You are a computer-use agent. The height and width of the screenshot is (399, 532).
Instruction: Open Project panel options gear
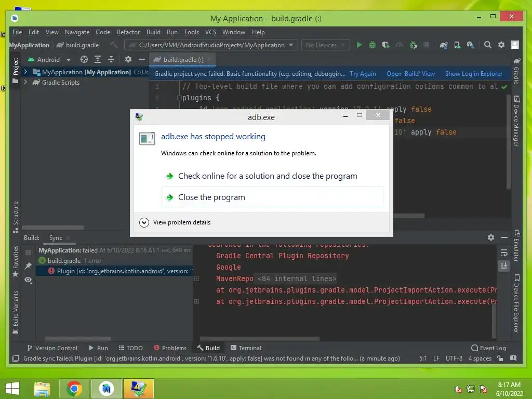point(128,59)
